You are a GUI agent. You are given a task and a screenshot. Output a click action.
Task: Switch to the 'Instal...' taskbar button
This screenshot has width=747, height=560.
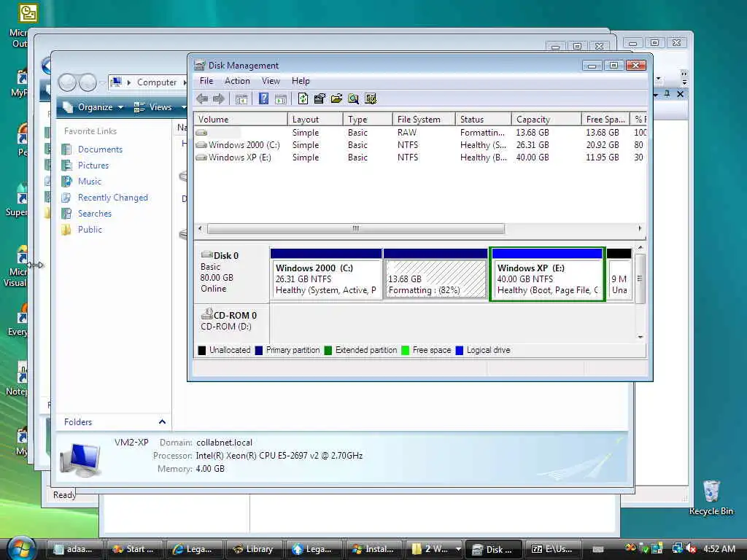[373, 549]
